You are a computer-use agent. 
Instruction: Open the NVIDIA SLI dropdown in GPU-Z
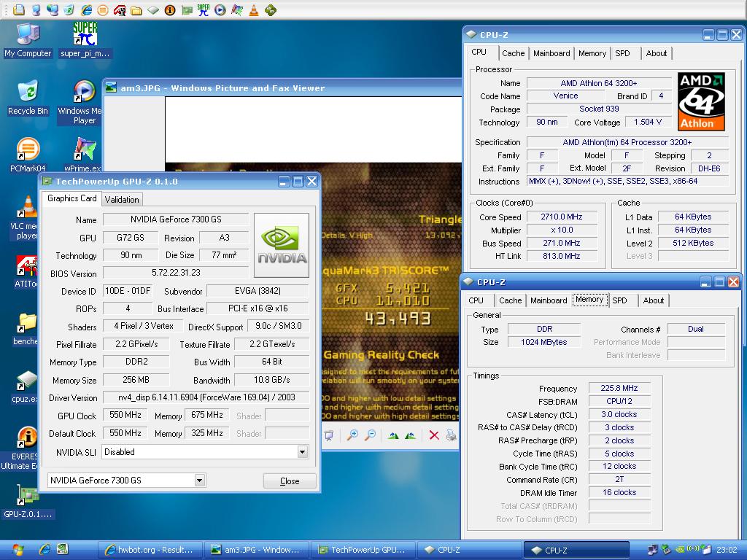[x=303, y=452]
